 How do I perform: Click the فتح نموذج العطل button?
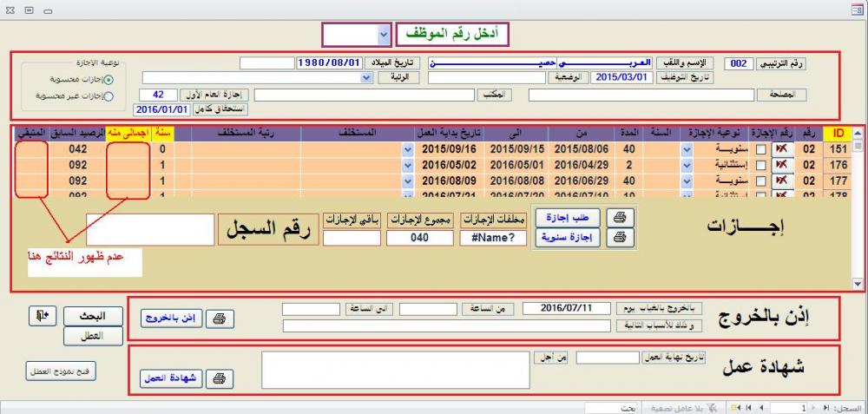pos(63,371)
